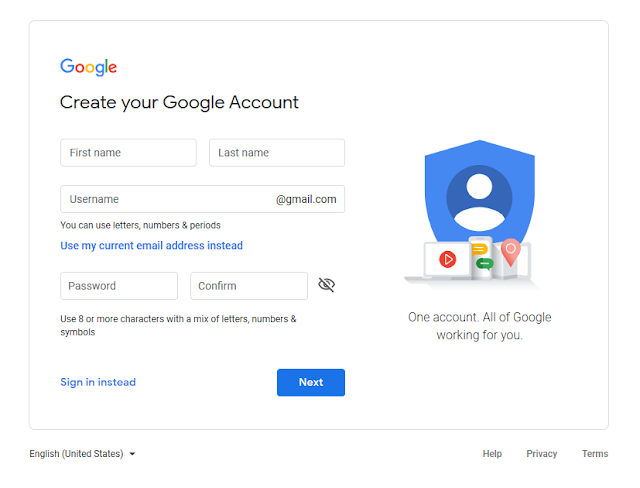Focus the First name field
Viewport: 640px width, 488px height.
(128, 153)
